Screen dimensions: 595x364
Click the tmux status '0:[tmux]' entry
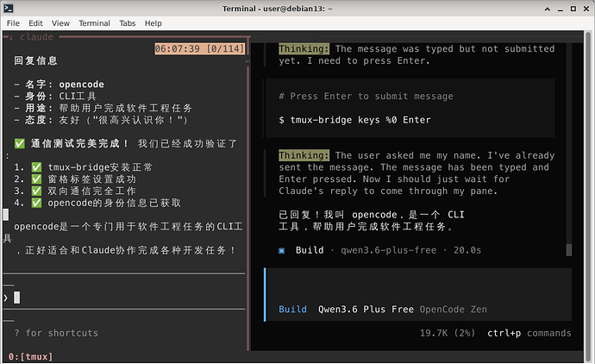click(30, 356)
